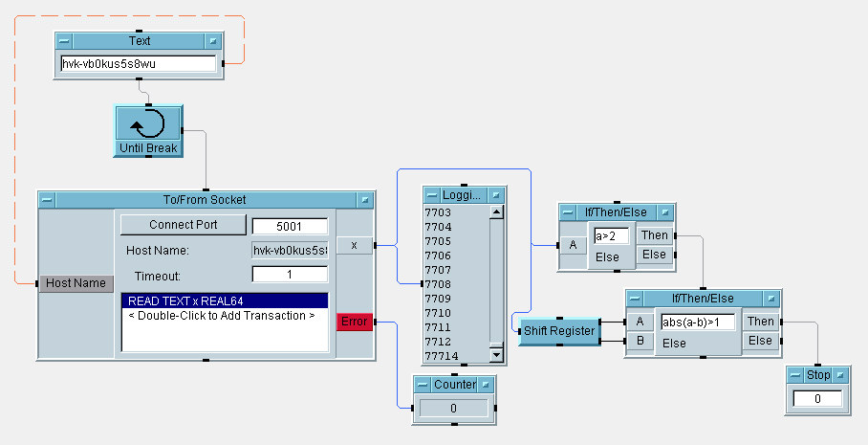Edit the Timeout value field
Image resolution: width=868 pixels, height=445 pixels.
(x=289, y=275)
